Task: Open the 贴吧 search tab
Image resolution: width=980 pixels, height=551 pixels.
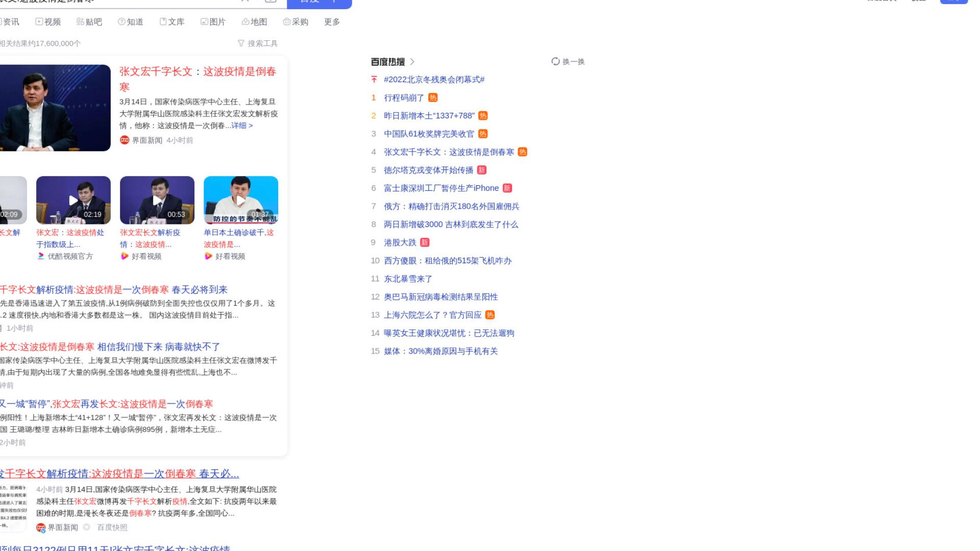Action: point(89,22)
